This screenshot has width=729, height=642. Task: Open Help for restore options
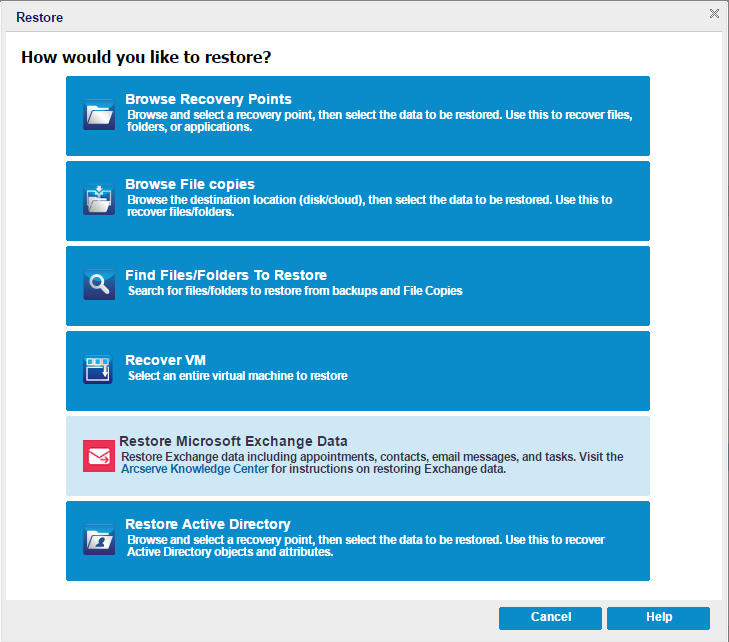[658, 618]
